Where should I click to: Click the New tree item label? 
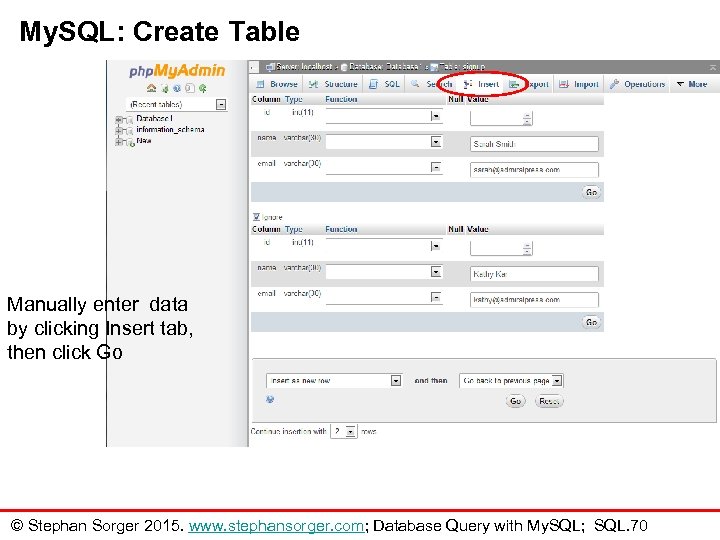tap(144, 141)
